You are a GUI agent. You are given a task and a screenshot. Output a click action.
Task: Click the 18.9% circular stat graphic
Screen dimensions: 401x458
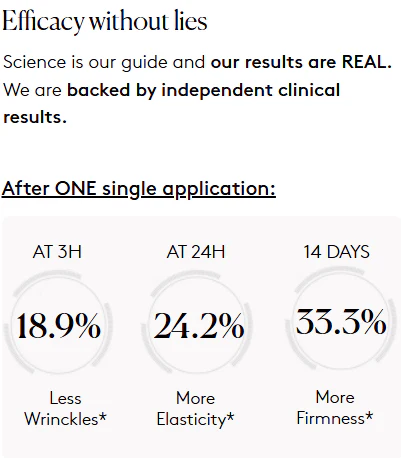click(x=58, y=323)
